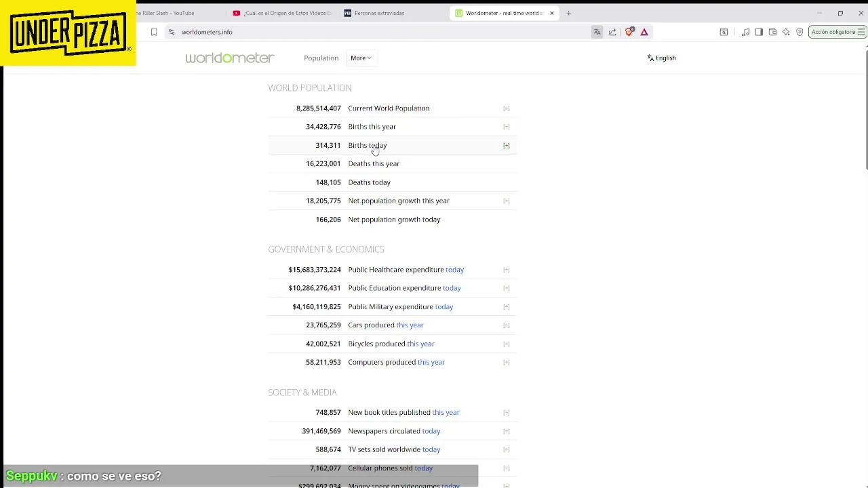
Task: Expand details for Public Education expenditure
Action: (x=506, y=288)
